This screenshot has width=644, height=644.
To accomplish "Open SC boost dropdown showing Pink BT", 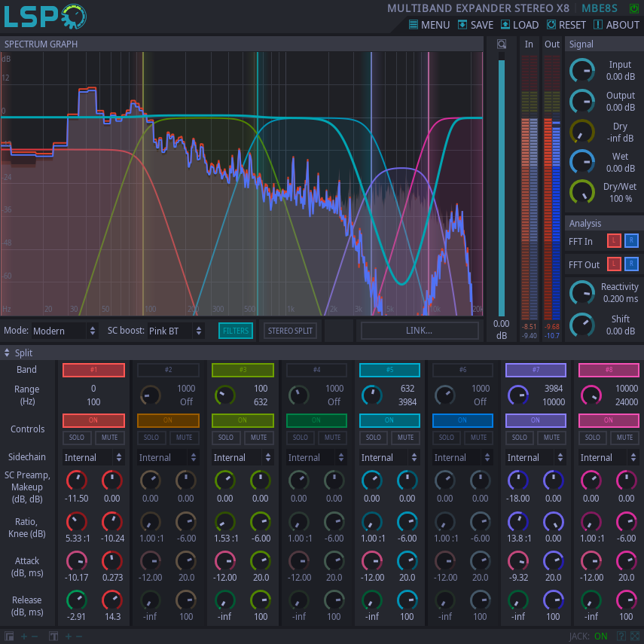I will [x=175, y=331].
